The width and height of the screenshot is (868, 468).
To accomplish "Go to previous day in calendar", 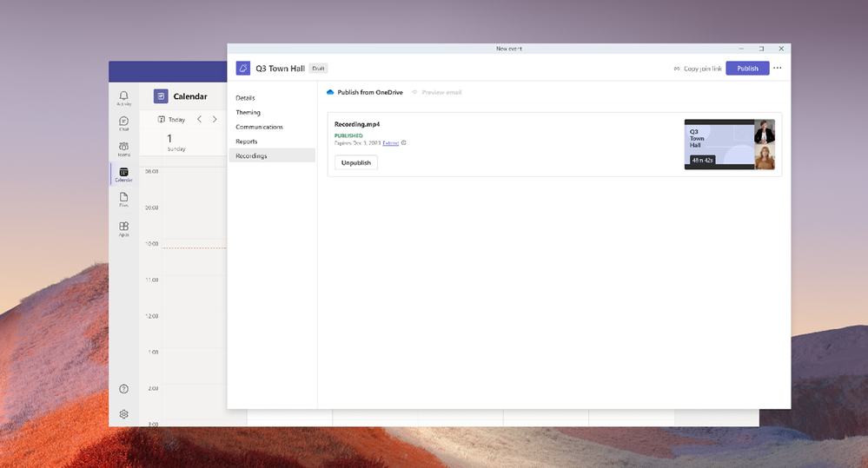I will 199,120.
